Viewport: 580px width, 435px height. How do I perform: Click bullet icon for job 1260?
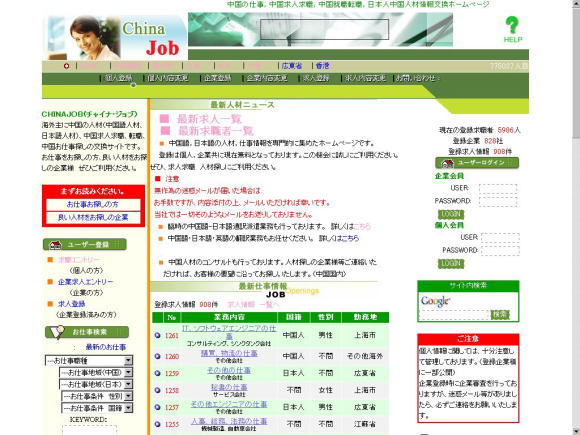[158, 356]
